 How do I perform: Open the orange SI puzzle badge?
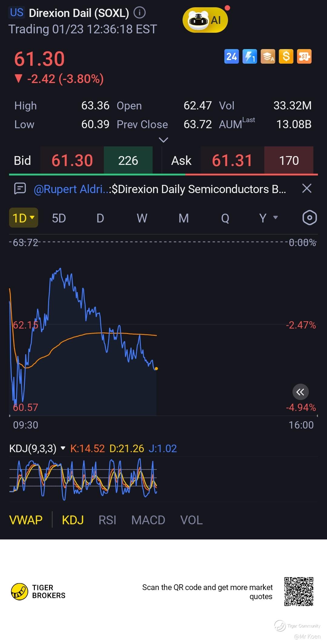click(x=304, y=56)
